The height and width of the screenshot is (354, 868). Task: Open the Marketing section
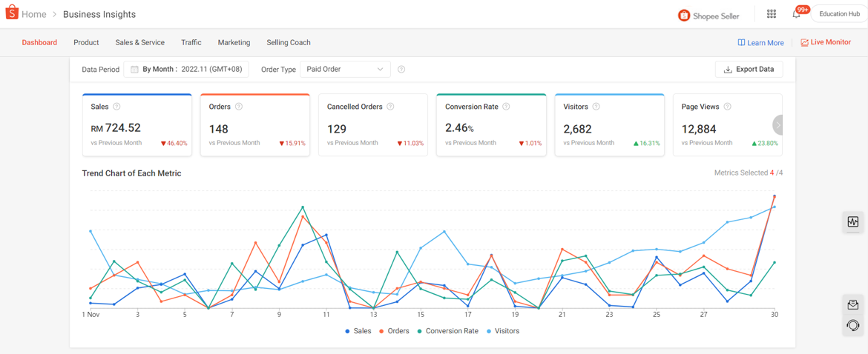(234, 42)
